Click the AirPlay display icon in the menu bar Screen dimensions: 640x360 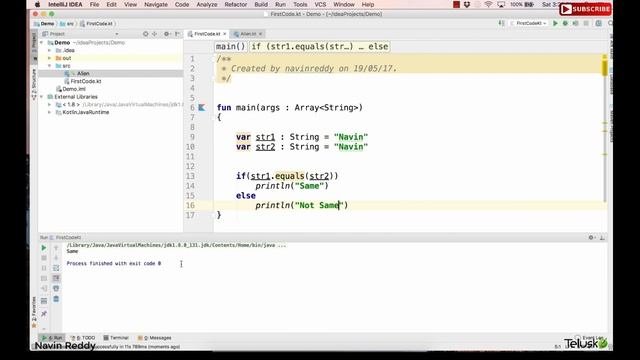pos(501,4)
